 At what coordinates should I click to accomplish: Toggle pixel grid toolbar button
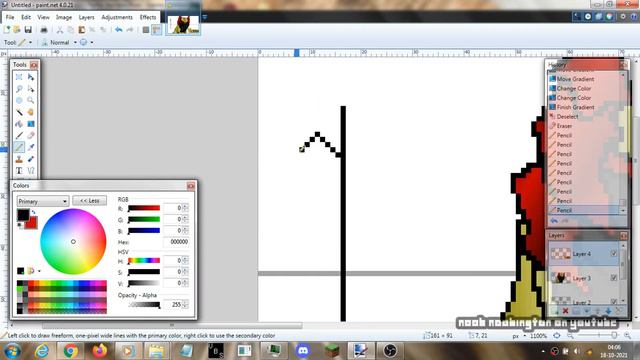(x=146, y=30)
